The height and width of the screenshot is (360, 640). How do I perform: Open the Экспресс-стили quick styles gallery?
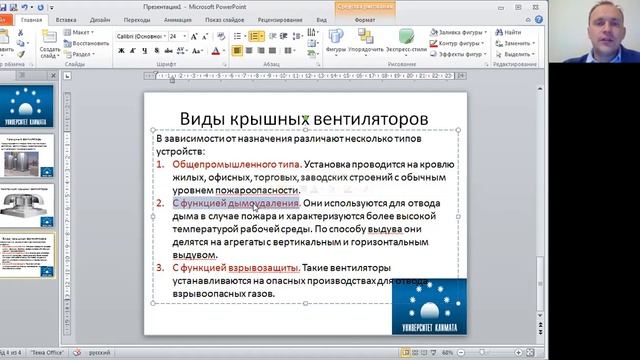[406, 41]
